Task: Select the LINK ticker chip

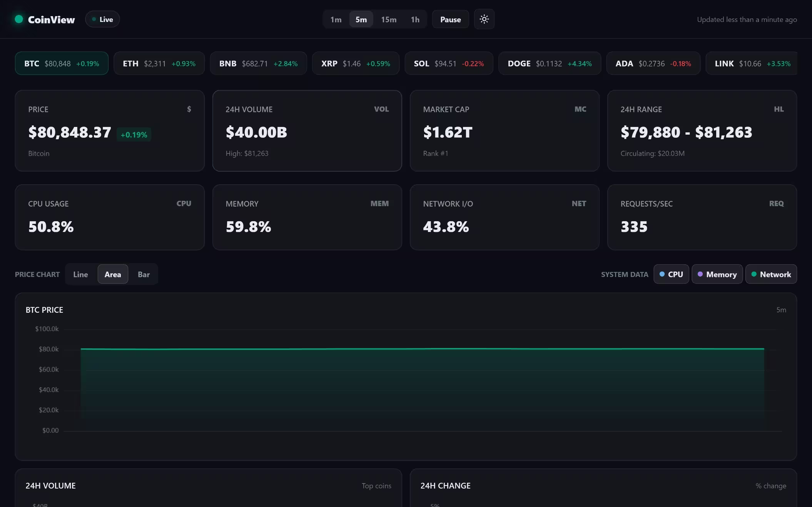Action: pyautogui.click(x=752, y=63)
